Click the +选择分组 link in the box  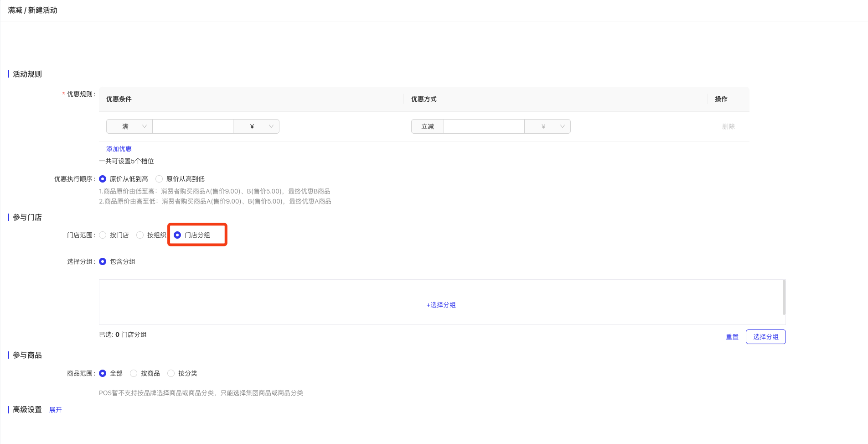(x=441, y=305)
